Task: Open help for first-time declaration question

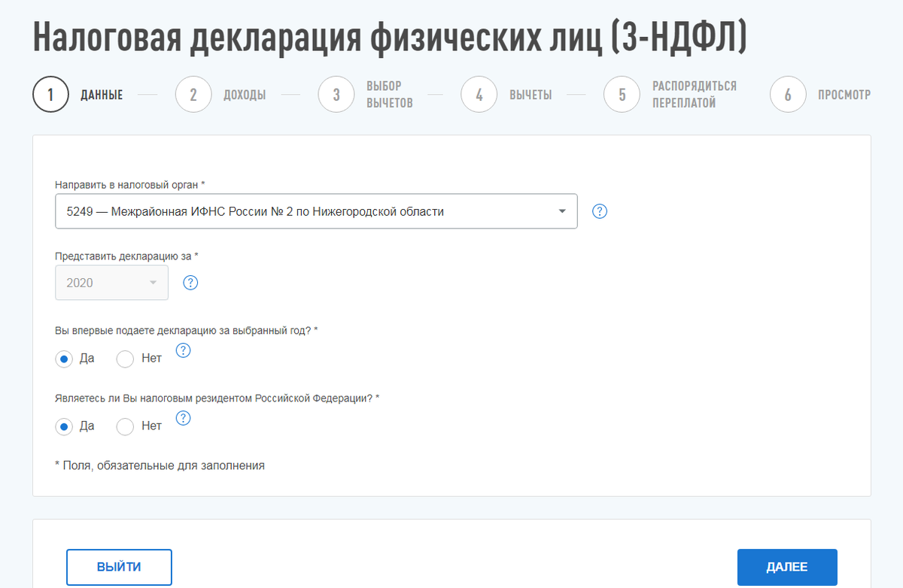Action: 183,350
